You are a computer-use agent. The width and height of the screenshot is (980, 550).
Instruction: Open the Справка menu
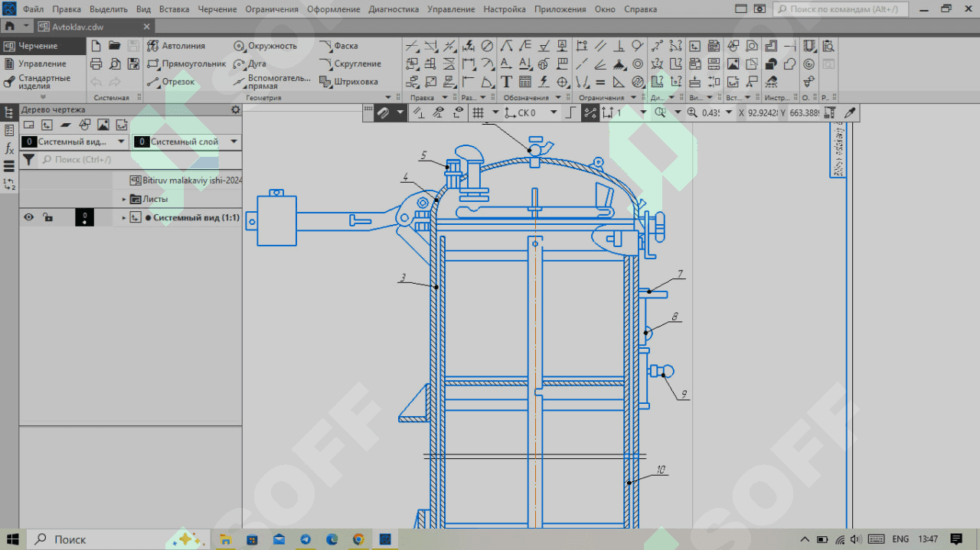[x=640, y=9]
